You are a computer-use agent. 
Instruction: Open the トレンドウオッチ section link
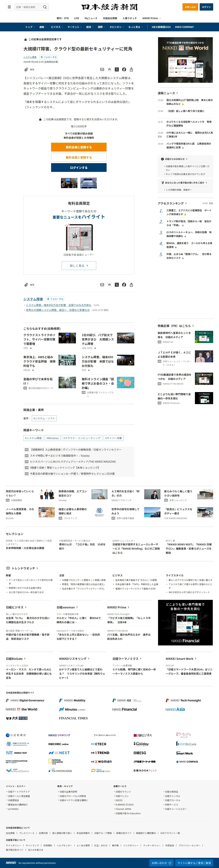click(x=25, y=568)
